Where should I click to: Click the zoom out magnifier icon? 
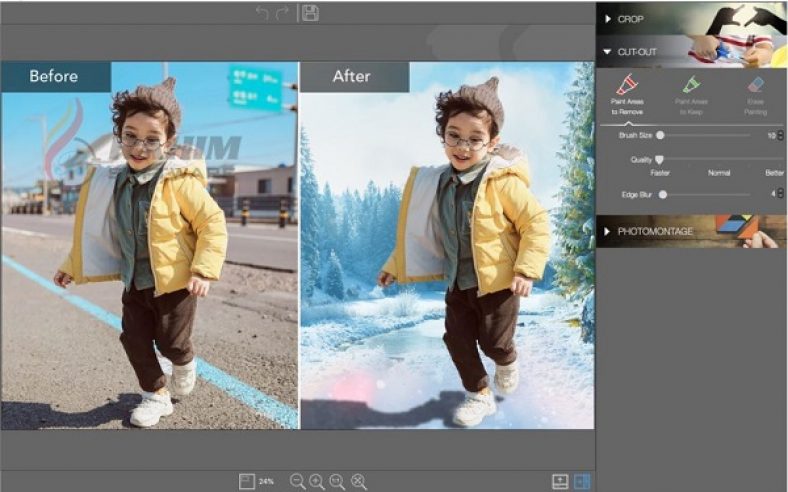298,481
